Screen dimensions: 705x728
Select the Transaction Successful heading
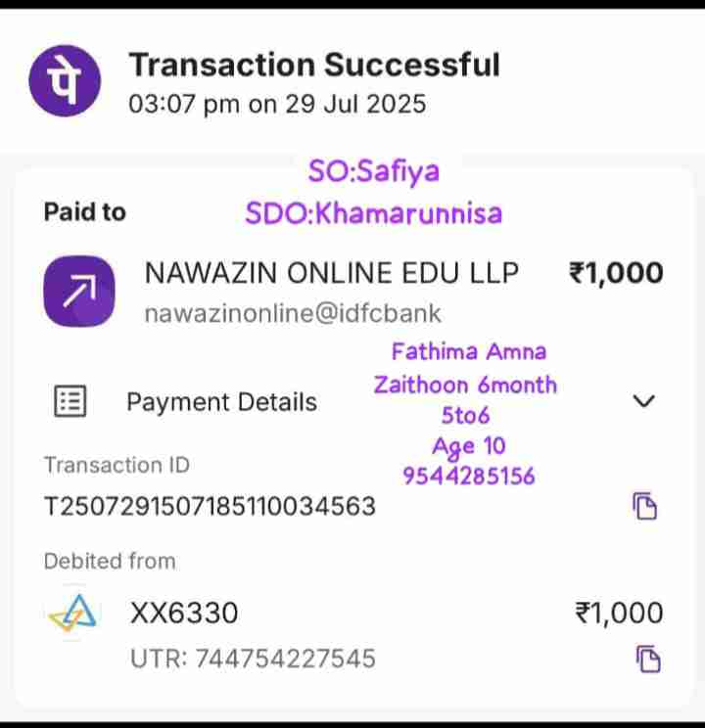pyautogui.click(x=314, y=65)
